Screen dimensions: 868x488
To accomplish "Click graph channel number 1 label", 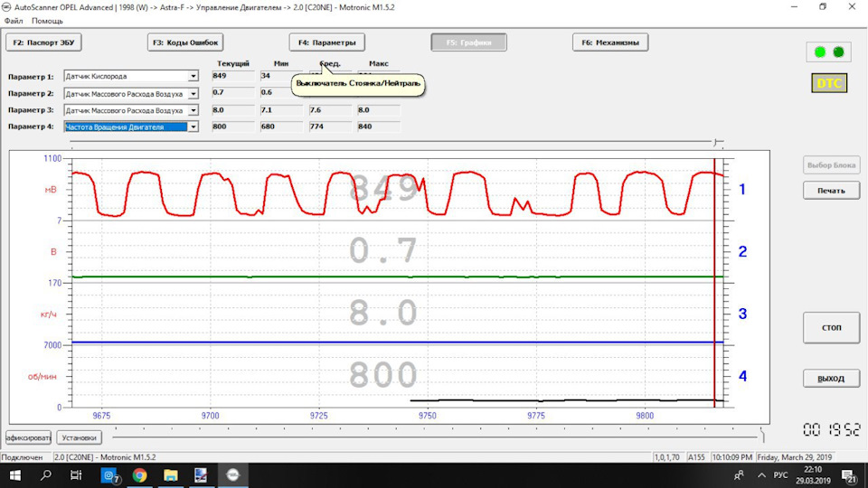I will coord(743,190).
